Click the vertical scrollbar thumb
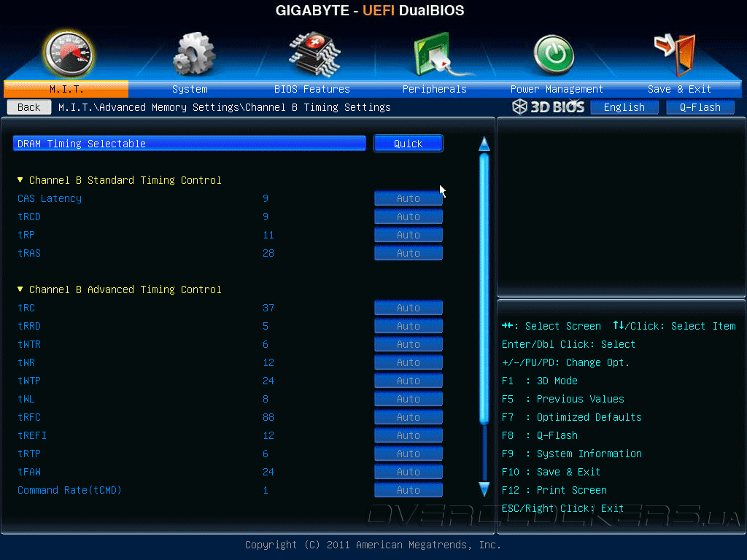Screen dimensions: 747x560 484,289
